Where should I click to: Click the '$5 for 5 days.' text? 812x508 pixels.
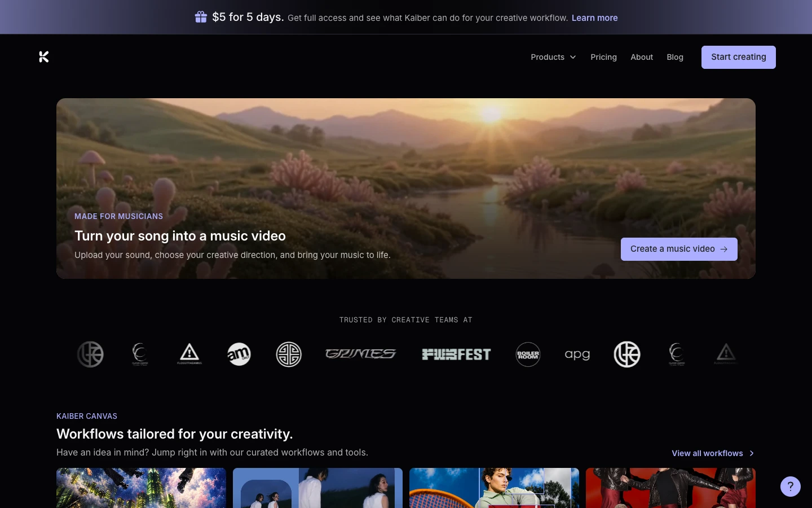[x=248, y=17]
